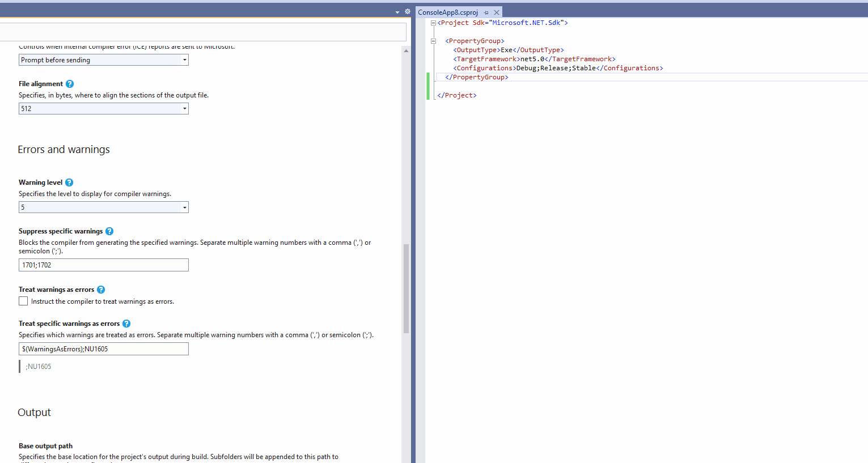868x463 pixels.
Task: Open the File alignment dropdown set to 512
Action: tap(185, 108)
